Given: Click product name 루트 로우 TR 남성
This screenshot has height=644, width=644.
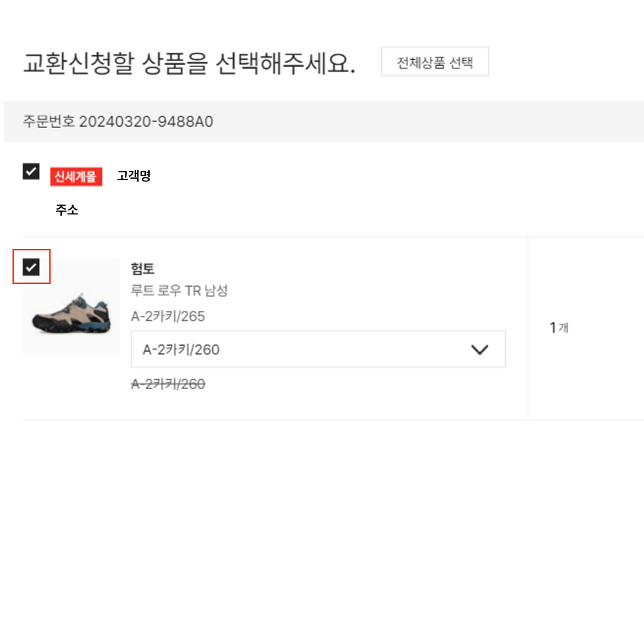Looking at the screenshot, I should pos(179,290).
